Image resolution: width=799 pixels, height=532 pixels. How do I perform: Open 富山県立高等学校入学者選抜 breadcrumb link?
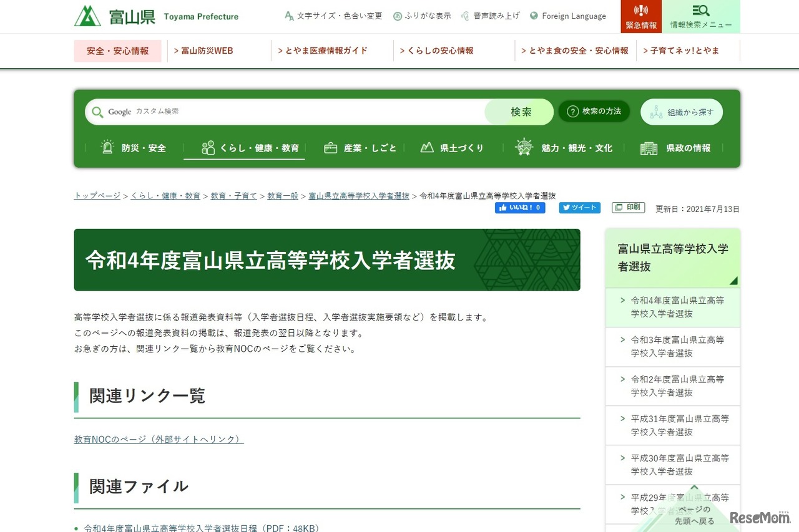(x=359, y=196)
